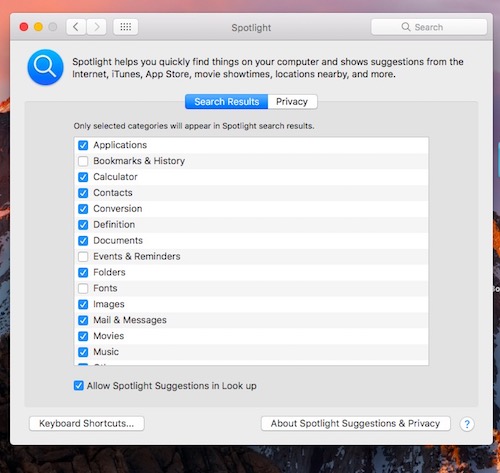The image size is (500, 473).
Task: Select the Calculator row label
Action: click(x=115, y=177)
